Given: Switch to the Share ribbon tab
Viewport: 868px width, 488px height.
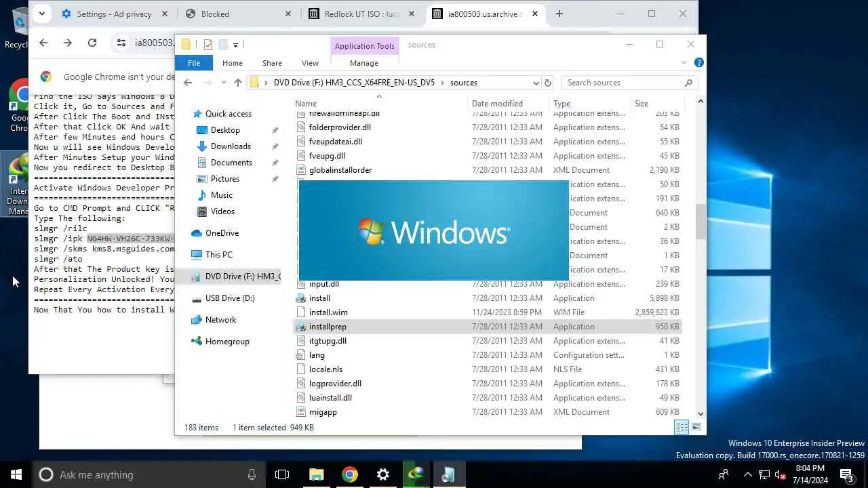Looking at the screenshot, I should coord(272,63).
